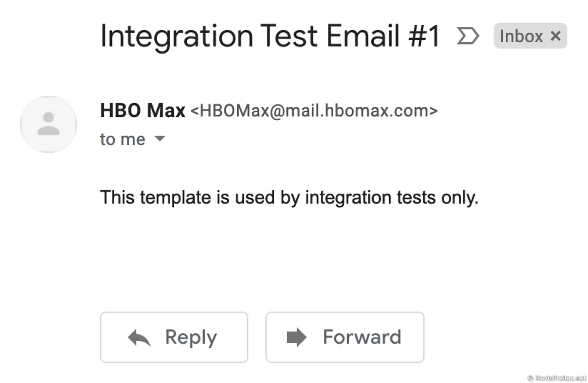This screenshot has width=588, height=383.
Task: Click "integration tests only" in the body
Action: [391, 198]
